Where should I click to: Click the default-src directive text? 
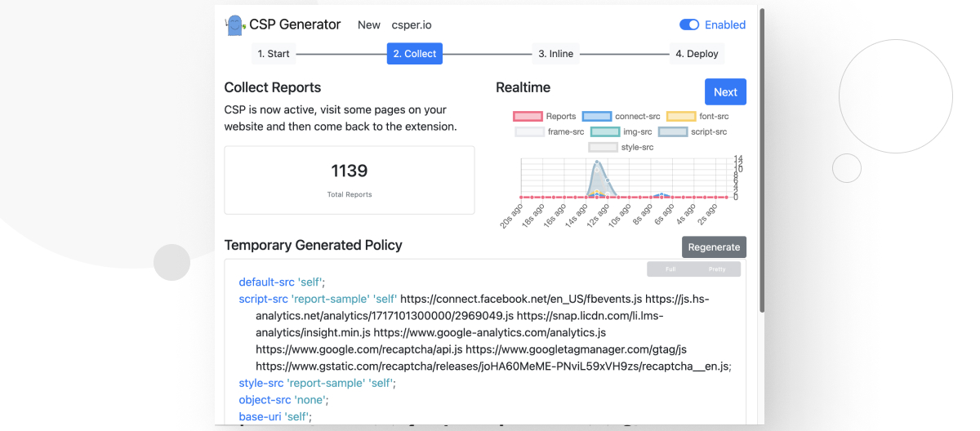tap(266, 282)
